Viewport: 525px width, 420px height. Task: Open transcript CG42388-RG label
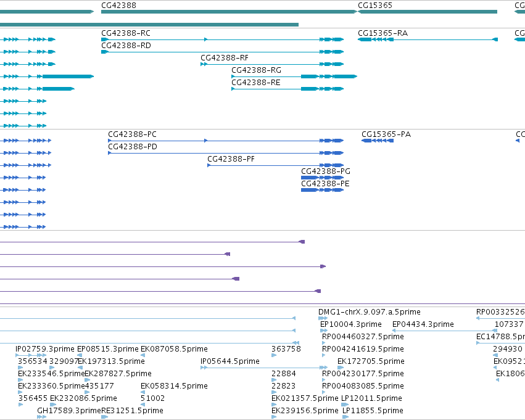tap(256, 70)
